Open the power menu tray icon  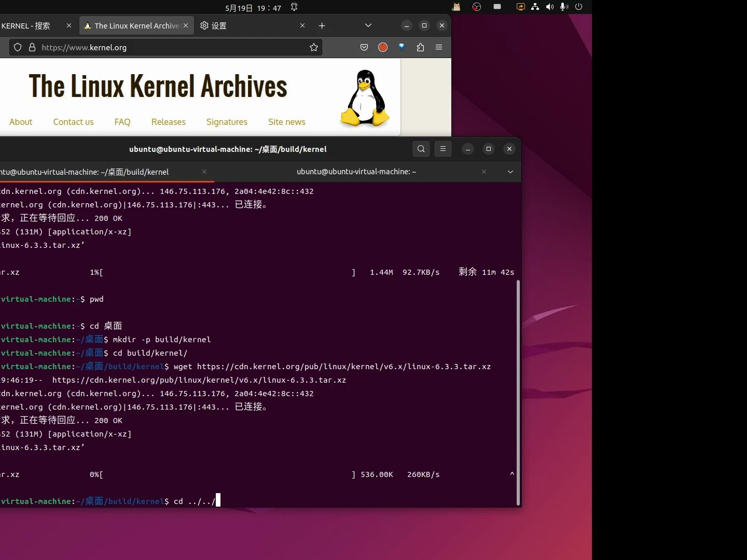[579, 7]
